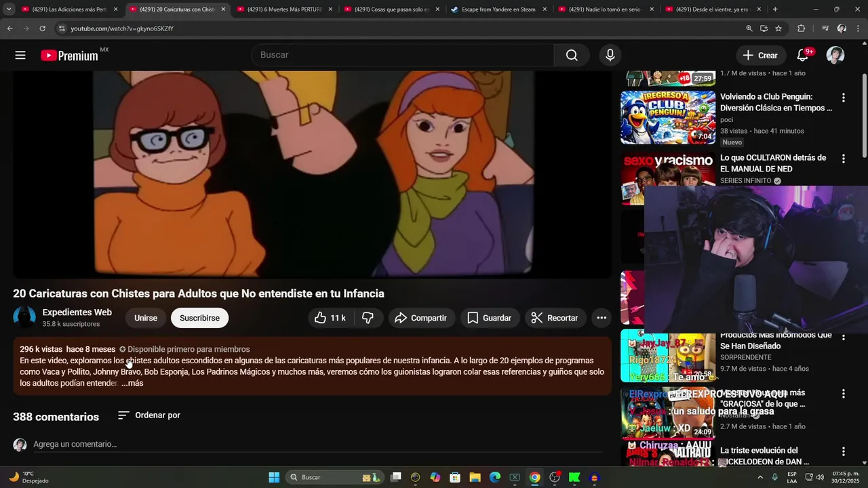Open Expedientes Web channel avatar

pos(24,317)
